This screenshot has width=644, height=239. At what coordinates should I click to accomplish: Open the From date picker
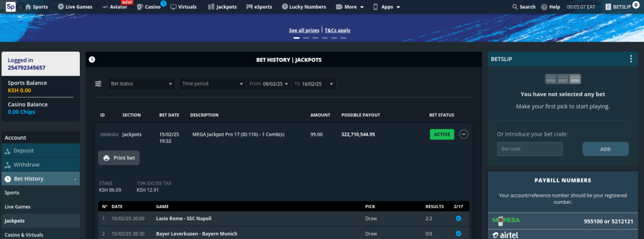269,84
